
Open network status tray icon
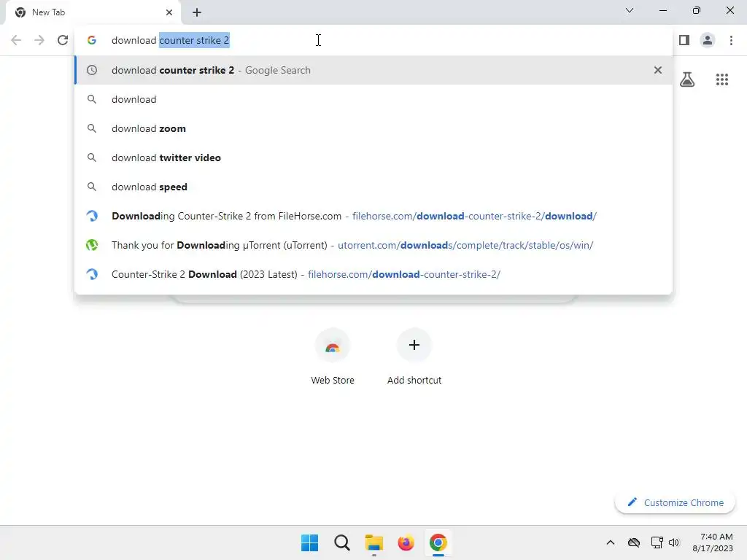[x=657, y=542]
